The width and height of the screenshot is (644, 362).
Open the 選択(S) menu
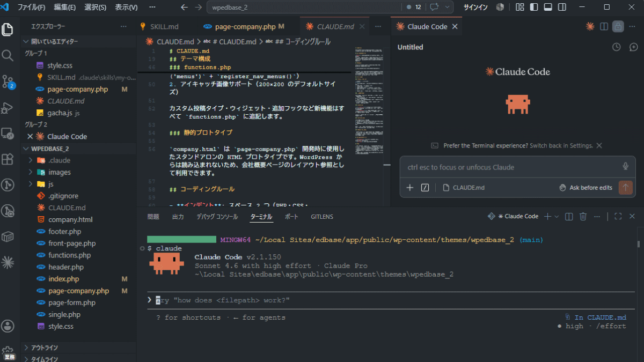(96, 8)
